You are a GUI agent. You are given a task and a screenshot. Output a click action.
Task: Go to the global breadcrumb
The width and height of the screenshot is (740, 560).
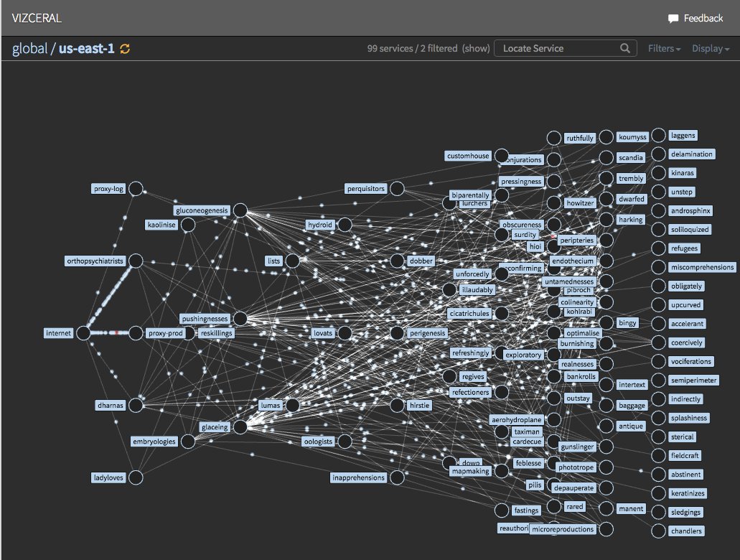[x=29, y=48]
